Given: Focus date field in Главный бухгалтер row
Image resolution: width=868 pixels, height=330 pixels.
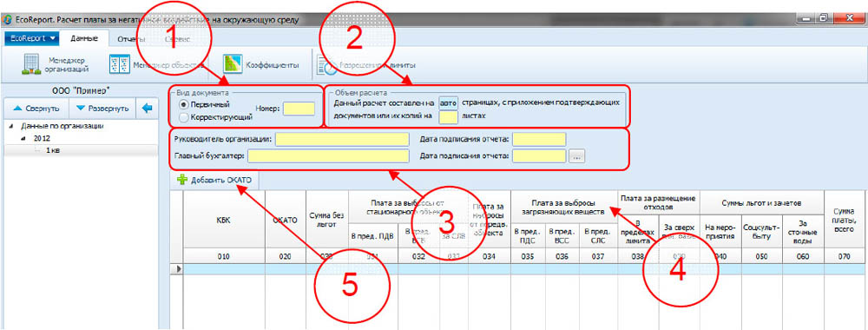Looking at the screenshot, I should click(540, 156).
